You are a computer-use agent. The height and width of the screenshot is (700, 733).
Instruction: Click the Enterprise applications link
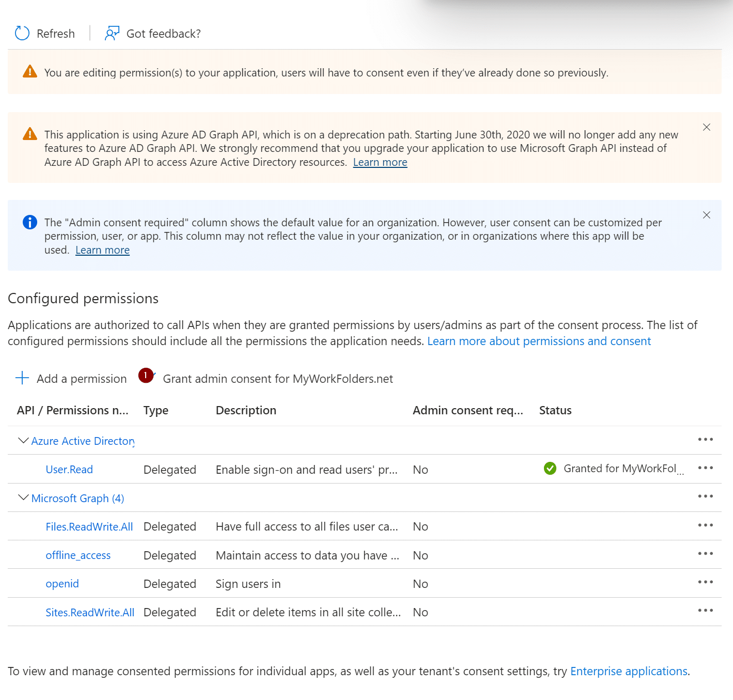(x=628, y=671)
